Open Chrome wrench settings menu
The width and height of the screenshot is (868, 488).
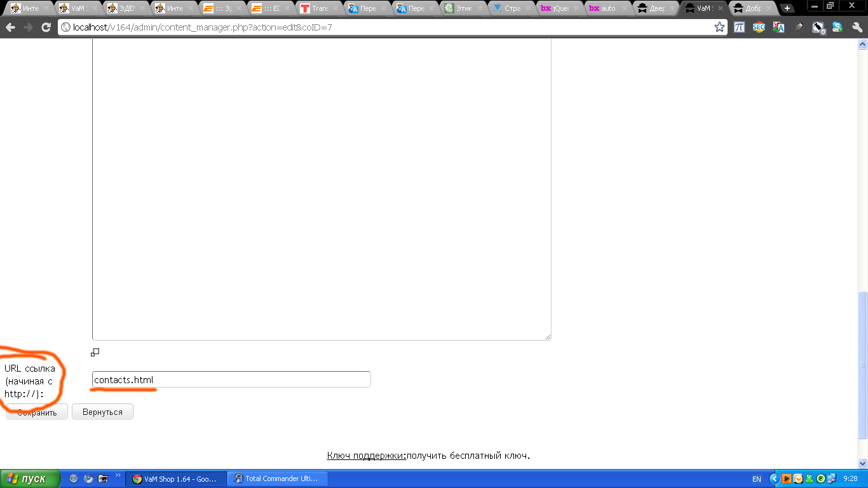pyautogui.click(x=857, y=27)
